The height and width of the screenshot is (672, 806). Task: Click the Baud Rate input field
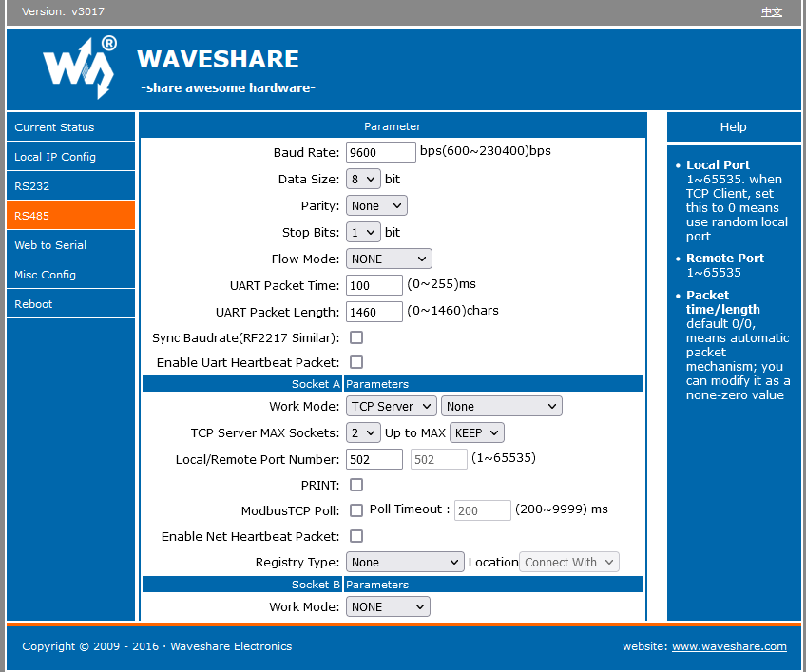tap(380, 152)
